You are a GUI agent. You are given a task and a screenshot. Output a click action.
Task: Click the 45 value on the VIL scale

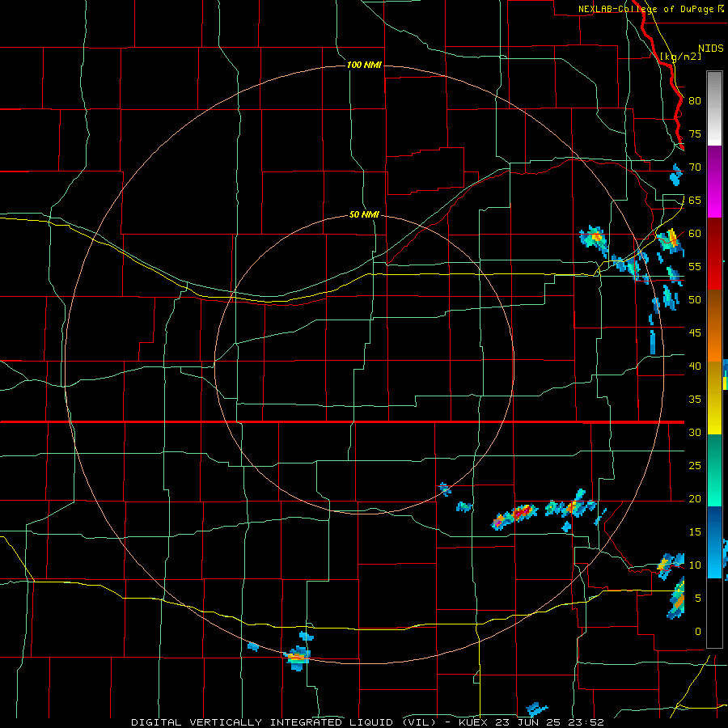(695, 333)
